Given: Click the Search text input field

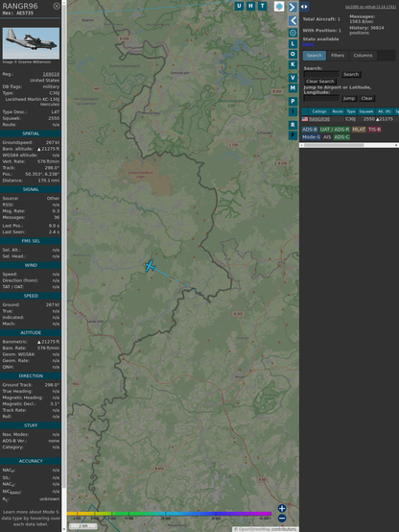Looking at the screenshot, I should 321,74.
